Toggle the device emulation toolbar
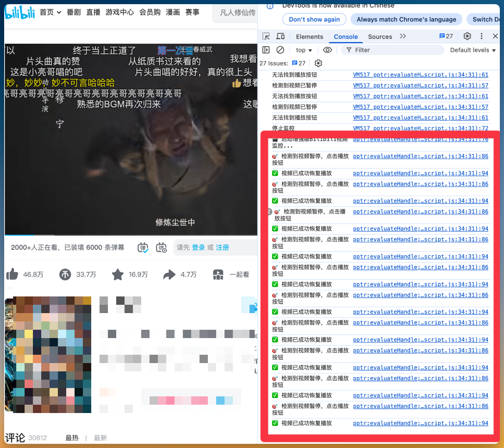Screen dimensions: 504x448 (x=280, y=36)
